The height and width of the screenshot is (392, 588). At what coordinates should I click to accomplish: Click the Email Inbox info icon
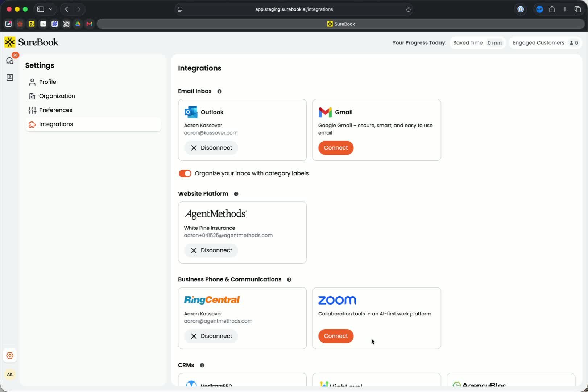219,91
